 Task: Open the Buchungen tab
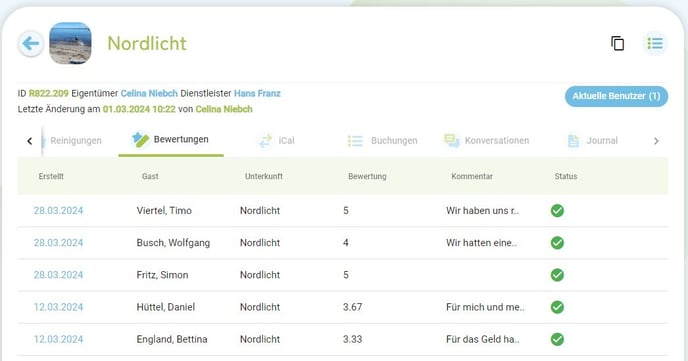pos(382,141)
